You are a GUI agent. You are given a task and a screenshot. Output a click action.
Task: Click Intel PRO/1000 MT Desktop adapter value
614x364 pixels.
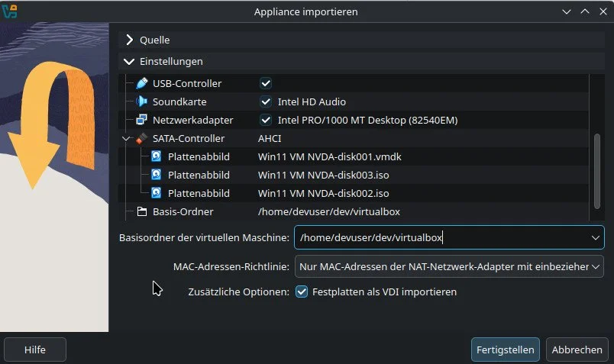coord(367,120)
